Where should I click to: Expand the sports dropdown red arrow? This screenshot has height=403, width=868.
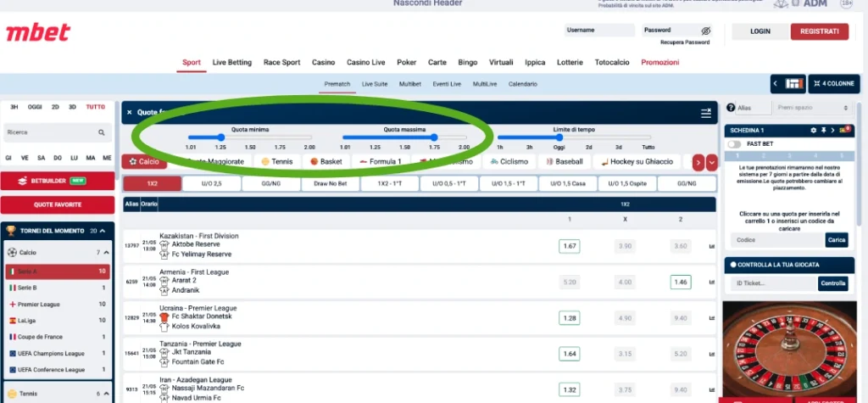712,162
